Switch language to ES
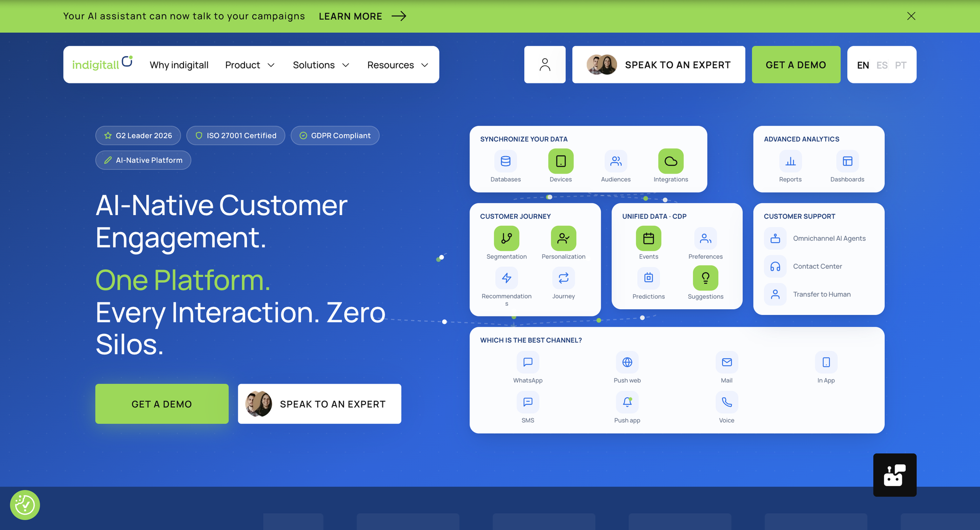Viewport: 980px width, 530px height. (882, 65)
